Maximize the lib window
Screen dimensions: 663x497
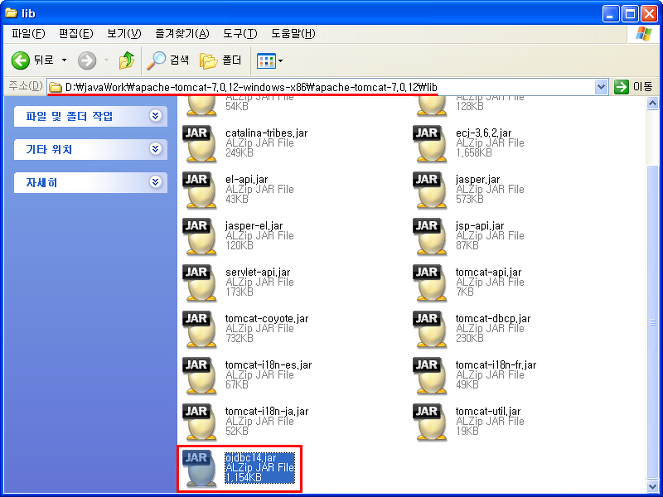point(630,14)
